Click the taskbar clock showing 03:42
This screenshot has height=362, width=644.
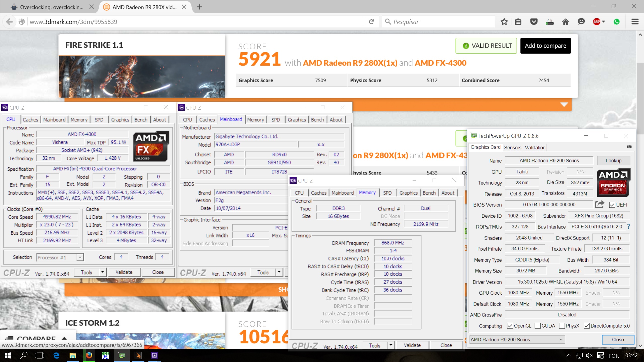pos(631,355)
